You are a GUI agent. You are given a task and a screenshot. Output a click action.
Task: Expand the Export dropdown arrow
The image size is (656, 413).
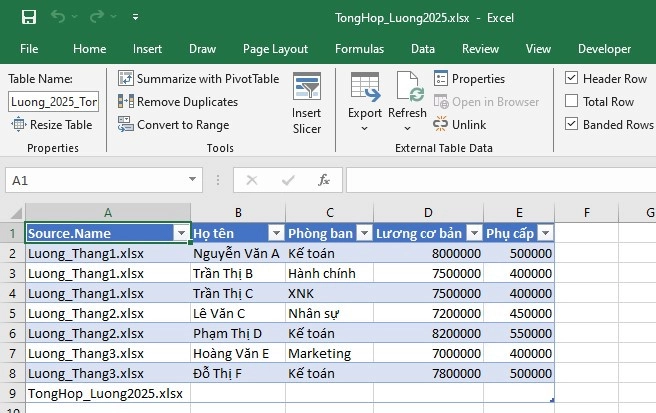[364, 128]
